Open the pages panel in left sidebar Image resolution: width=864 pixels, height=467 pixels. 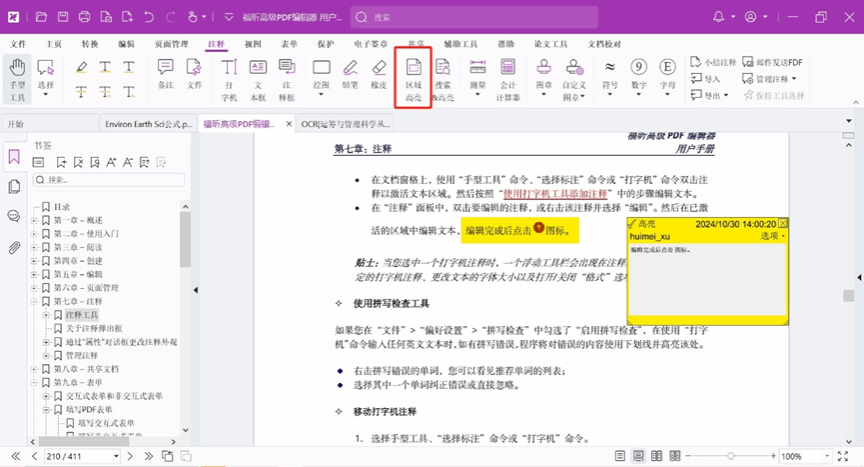(14, 186)
